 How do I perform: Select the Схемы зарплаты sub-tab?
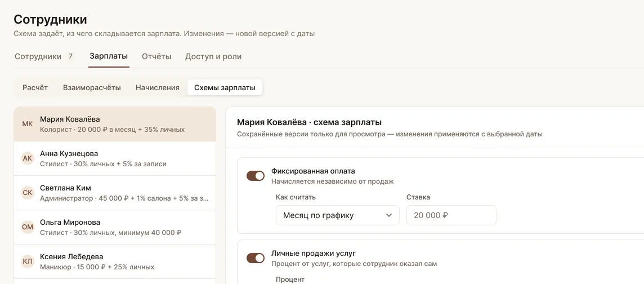click(x=225, y=87)
